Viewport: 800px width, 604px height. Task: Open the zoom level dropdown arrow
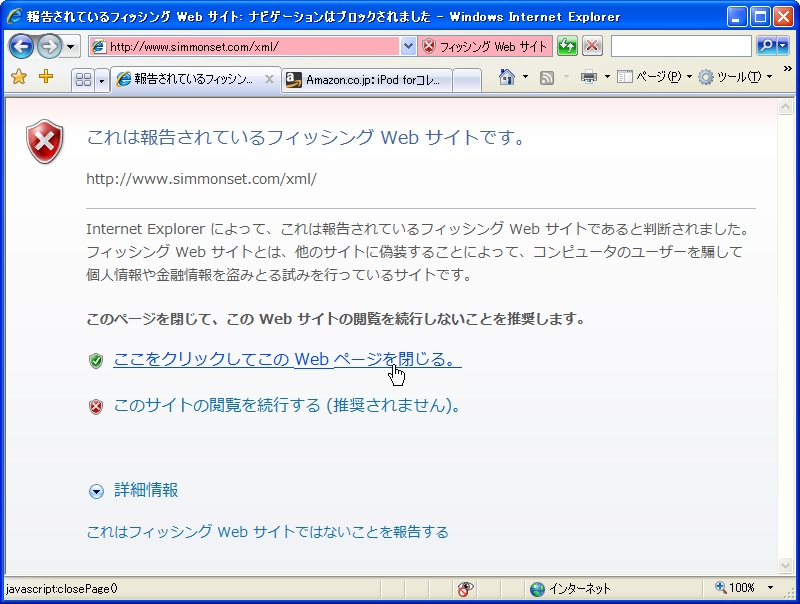[770, 588]
